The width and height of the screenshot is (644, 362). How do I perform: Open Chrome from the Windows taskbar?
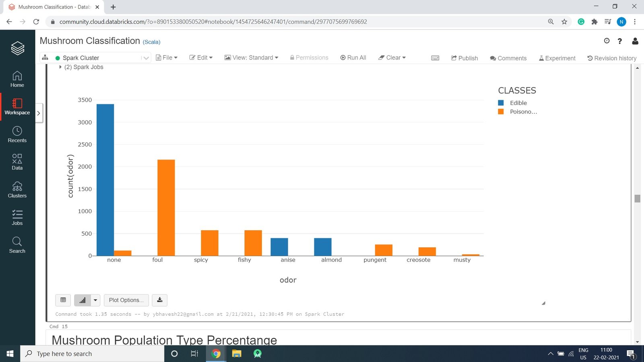pos(216,354)
